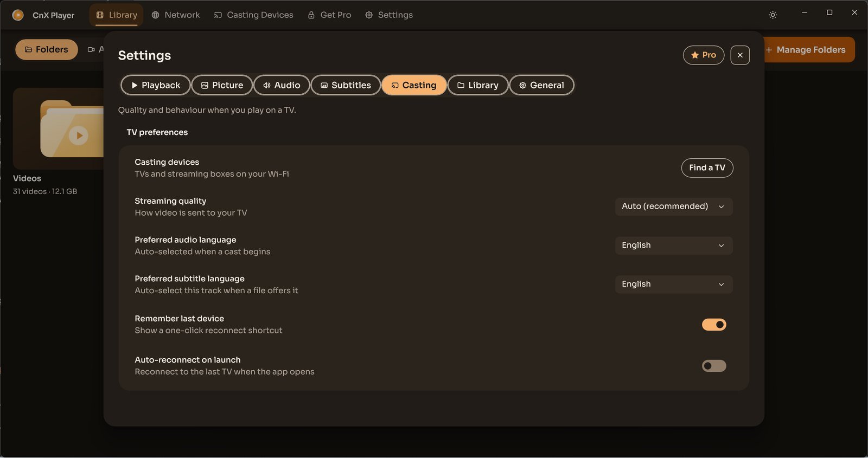Expand the Streaming quality dropdown
Image resolution: width=868 pixels, height=458 pixels.
(674, 207)
